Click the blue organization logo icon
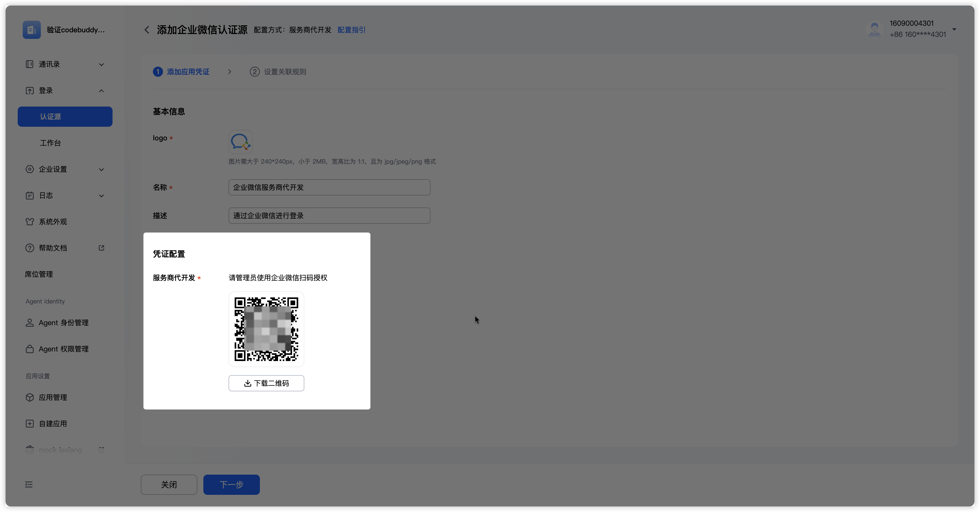 (x=32, y=30)
